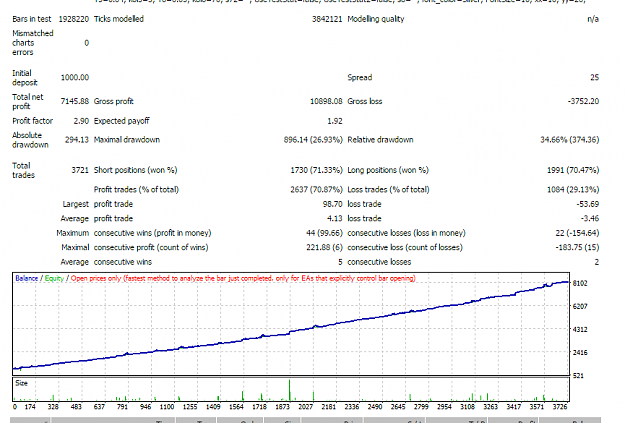This screenshot has width=625, height=423.
Task: Select the Expected payoff value 1.92
Action: point(335,121)
